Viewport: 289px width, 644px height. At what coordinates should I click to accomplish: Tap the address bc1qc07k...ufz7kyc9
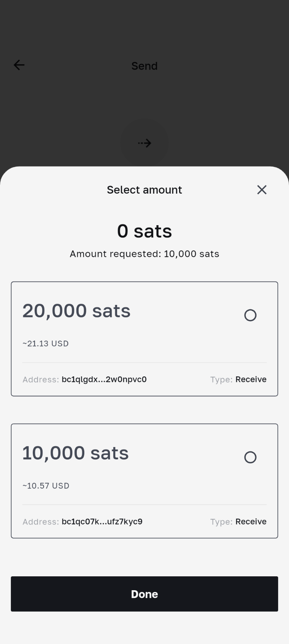point(102,521)
